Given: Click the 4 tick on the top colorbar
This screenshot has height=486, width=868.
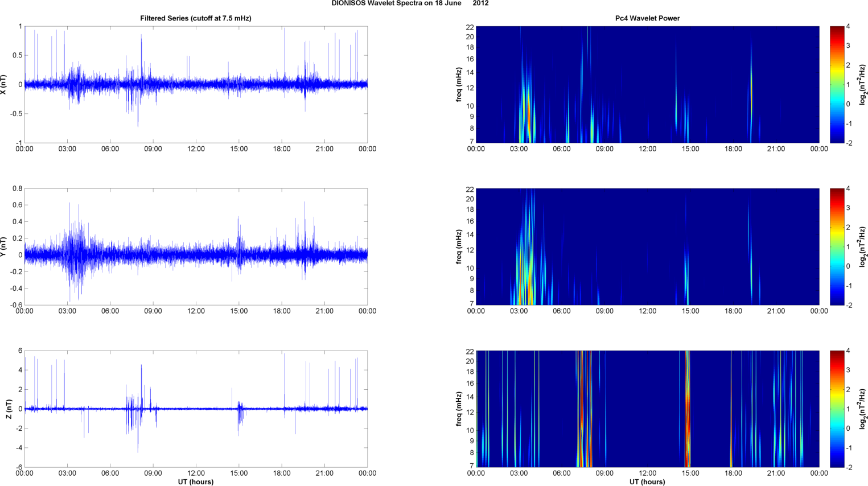Looking at the screenshot, I should point(848,27).
